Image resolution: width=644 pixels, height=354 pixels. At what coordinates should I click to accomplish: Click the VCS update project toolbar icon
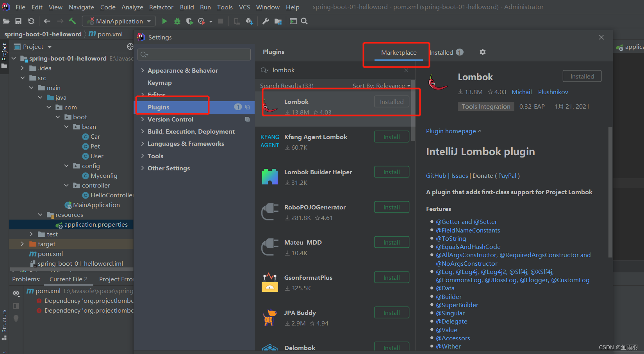coord(249,21)
